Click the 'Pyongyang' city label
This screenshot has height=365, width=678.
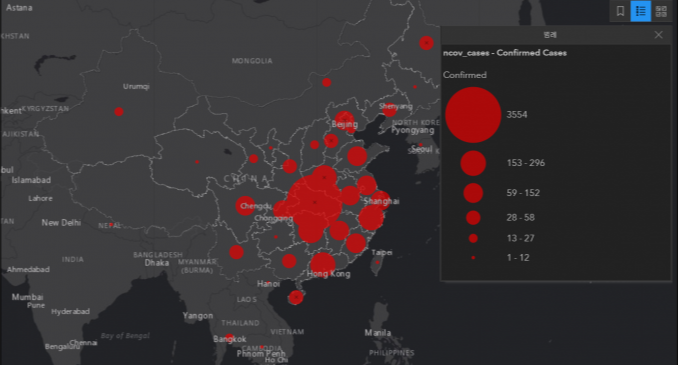pyautogui.click(x=413, y=130)
